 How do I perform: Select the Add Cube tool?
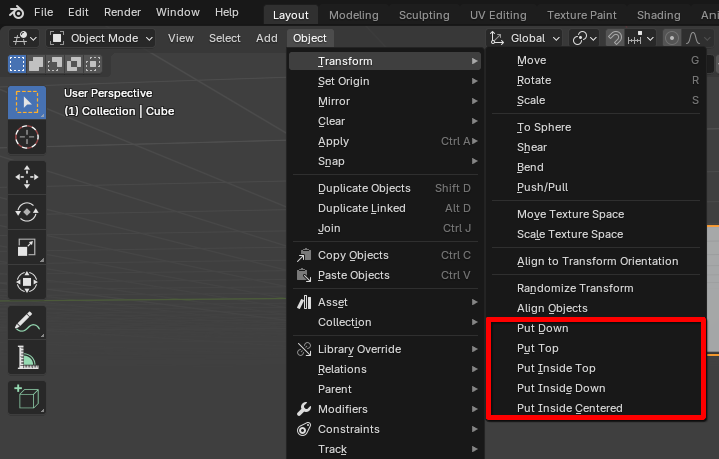click(27, 397)
